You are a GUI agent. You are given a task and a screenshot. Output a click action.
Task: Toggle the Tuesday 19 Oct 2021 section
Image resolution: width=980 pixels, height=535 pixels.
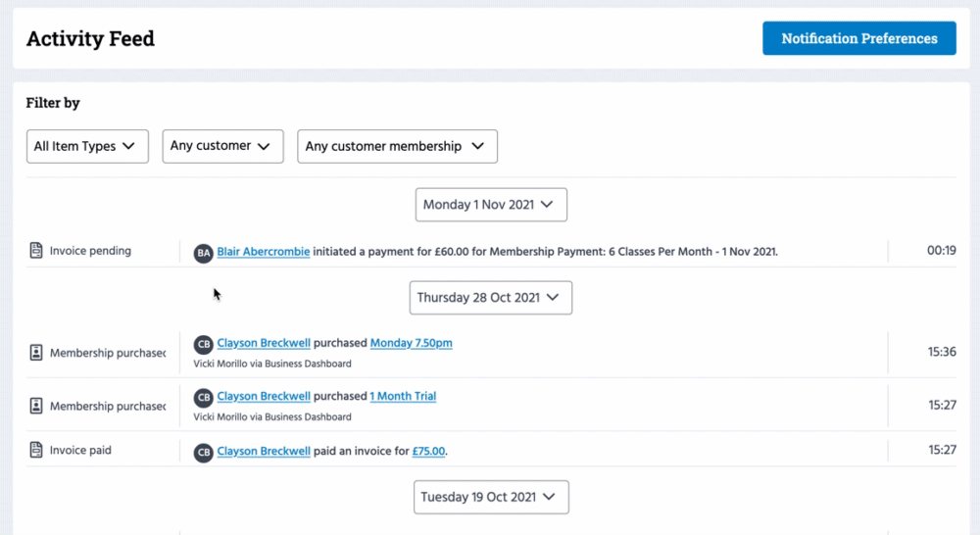[x=490, y=497]
